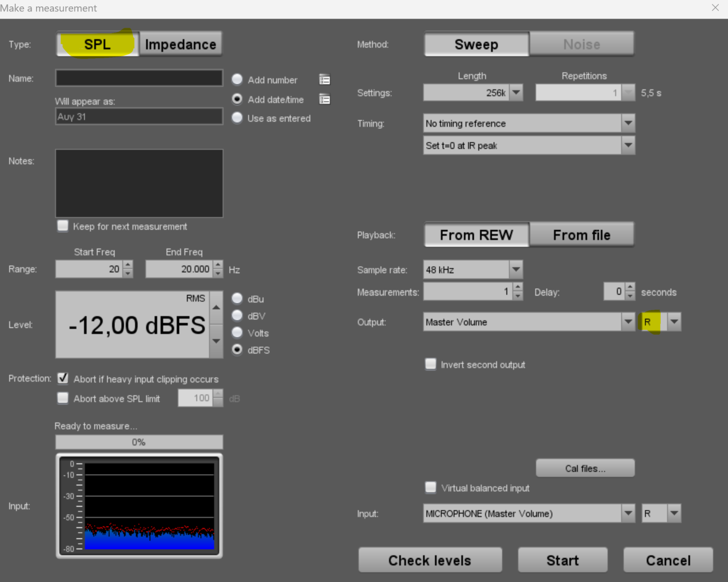Click the 0% measurement progress bar

click(139, 442)
